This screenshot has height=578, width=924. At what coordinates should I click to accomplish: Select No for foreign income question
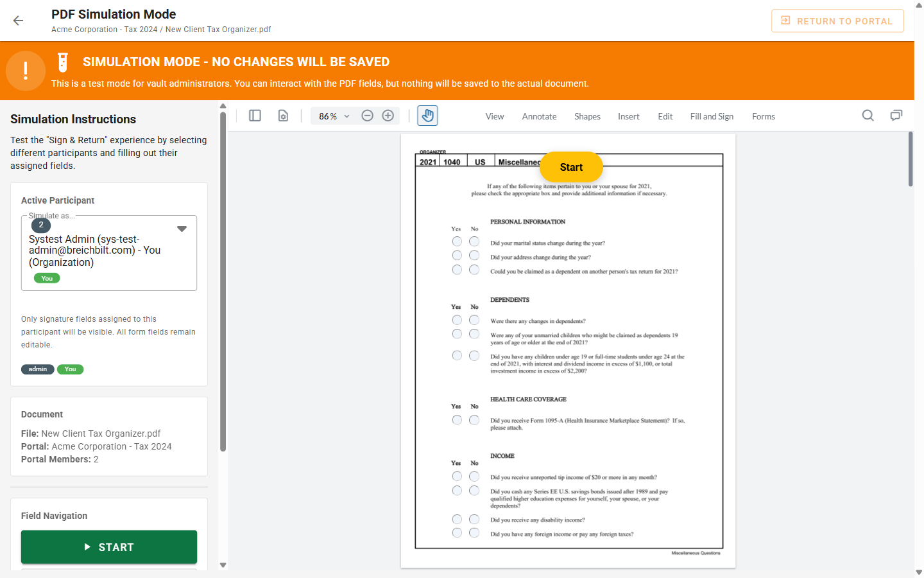474,533
